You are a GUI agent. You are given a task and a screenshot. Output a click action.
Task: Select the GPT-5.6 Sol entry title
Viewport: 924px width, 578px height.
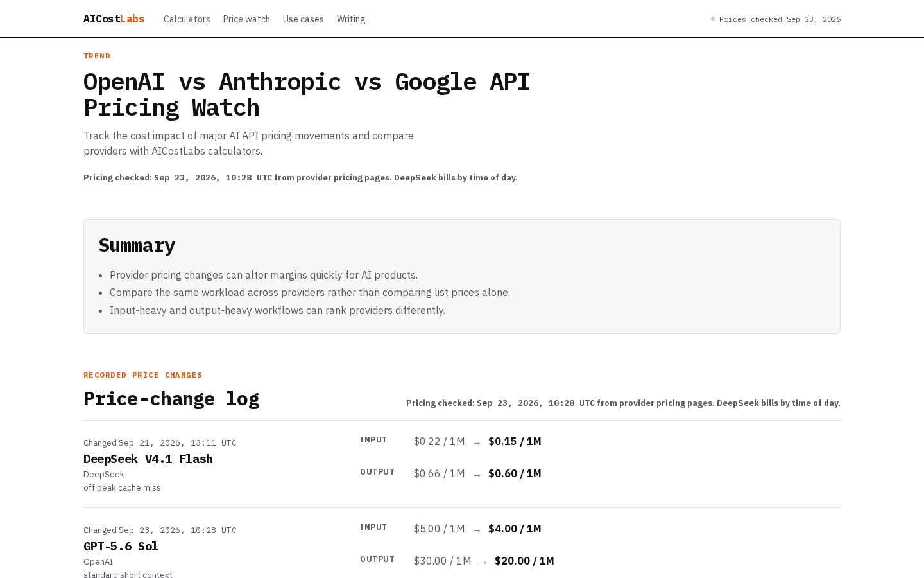[x=121, y=546]
